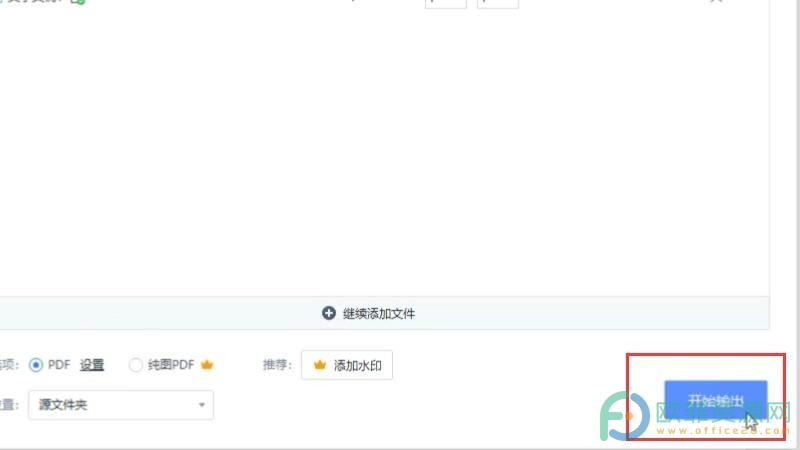Click the green lock icon at the top left
Viewport: 800px width, 450px height.
pos(78,2)
